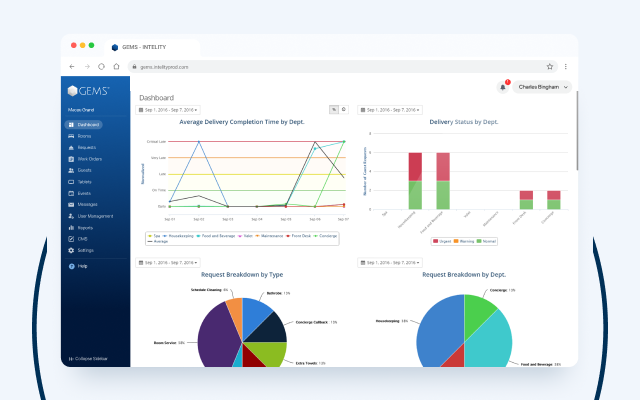Open date range above Request Breakdown by Type
The width and height of the screenshot is (640, 400).
tap(168, 262)
